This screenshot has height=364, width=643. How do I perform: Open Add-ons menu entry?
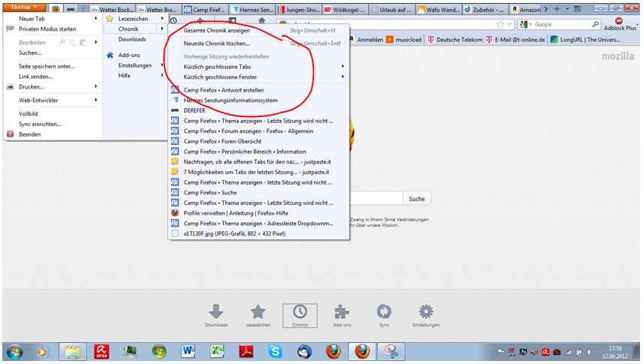coord(135,55)
